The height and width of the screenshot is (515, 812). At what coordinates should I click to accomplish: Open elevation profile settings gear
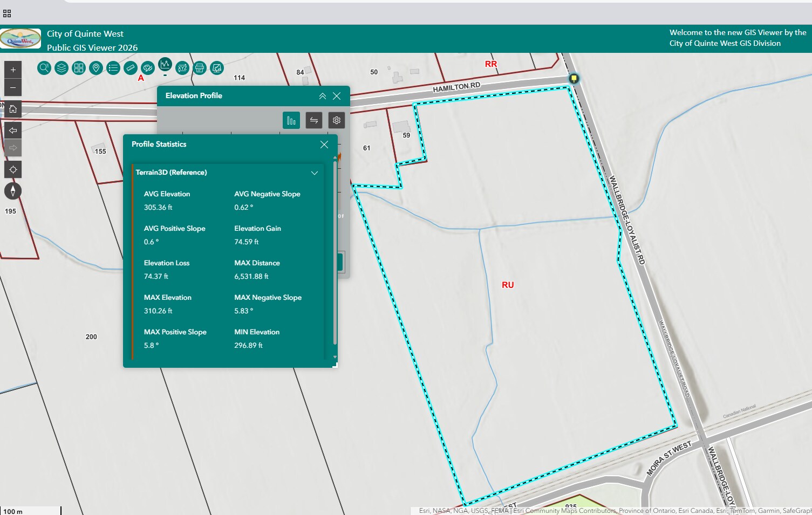(337, 120)
